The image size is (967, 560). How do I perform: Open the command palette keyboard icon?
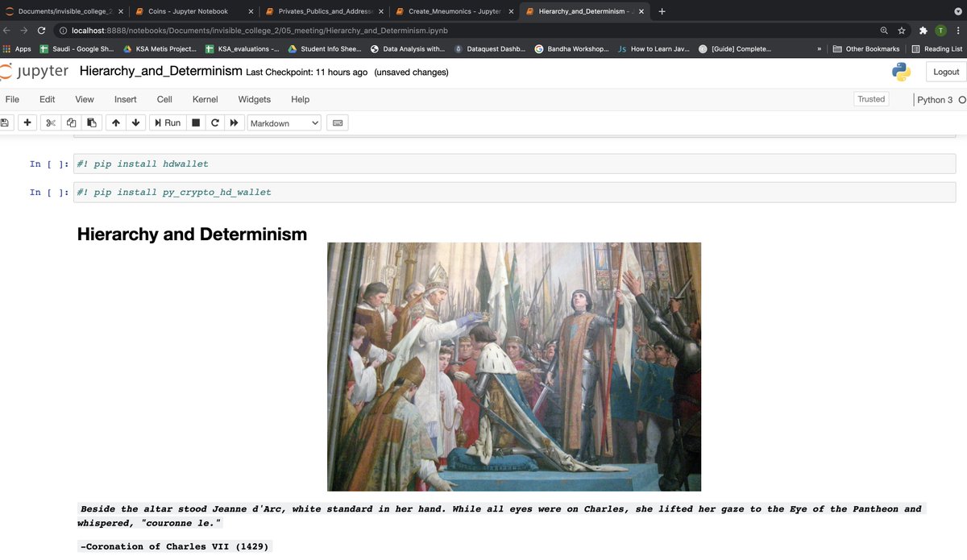(x=338, y=122)
